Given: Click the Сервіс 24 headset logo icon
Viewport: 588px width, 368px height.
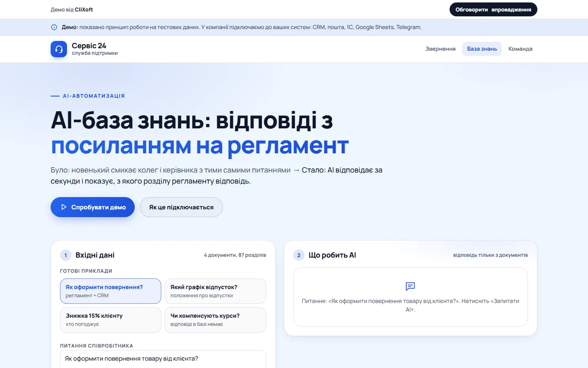Looking at the screenshot, I should coord(59,49).
